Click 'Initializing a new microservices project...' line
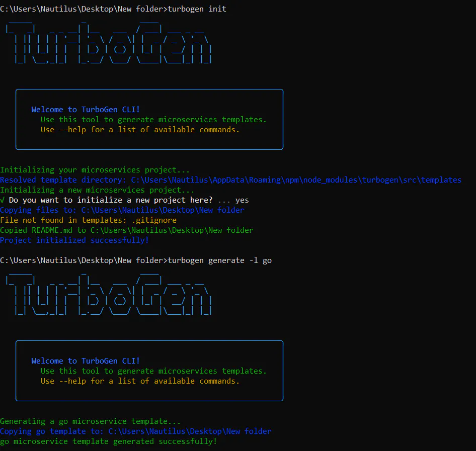Viewport: 476px width, 451px height. [x=97, y=190]
